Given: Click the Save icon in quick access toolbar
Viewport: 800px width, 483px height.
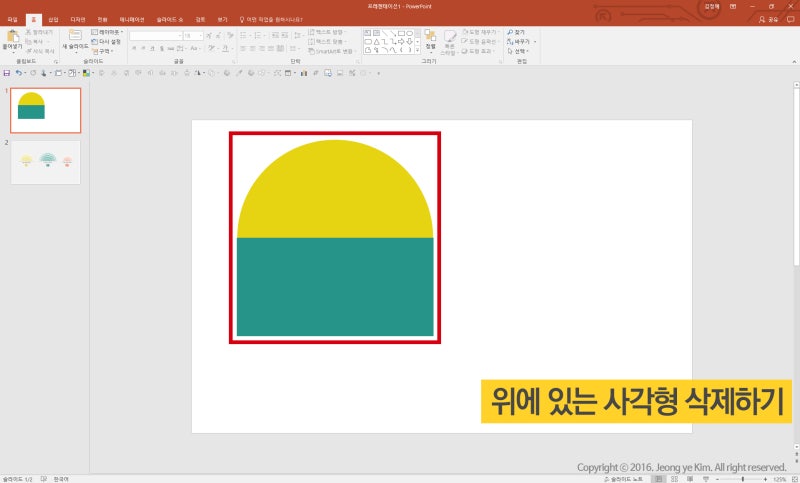Looking at the screenshot, I should (x=6, y=73).
